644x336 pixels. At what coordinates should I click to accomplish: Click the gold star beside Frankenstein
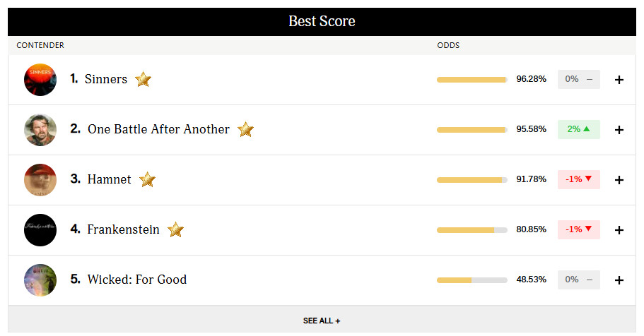[175, 229]
